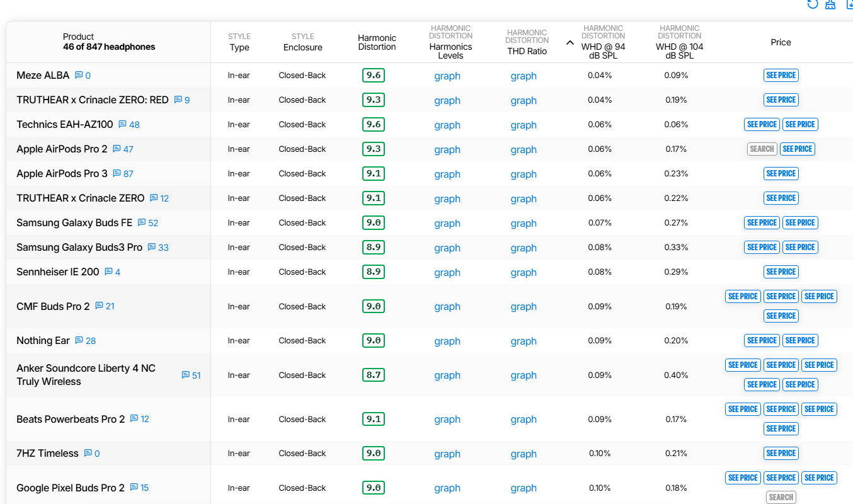Open the Samsung Galaxy Buds3 Pro product name
The height and width of the screenshot is (504, 853).
tap(79, 248)
